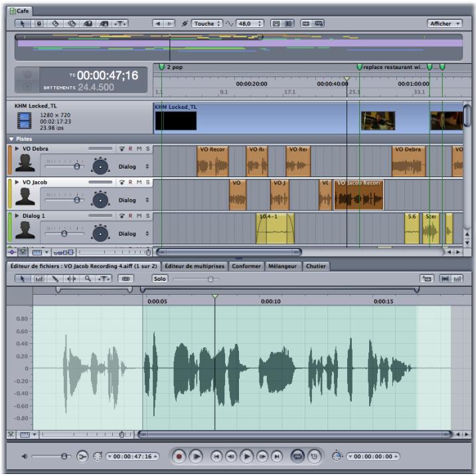Switch to Éditeur de multiprises tab
Screen dimensions: 476x476
click(x=195, y=266)
